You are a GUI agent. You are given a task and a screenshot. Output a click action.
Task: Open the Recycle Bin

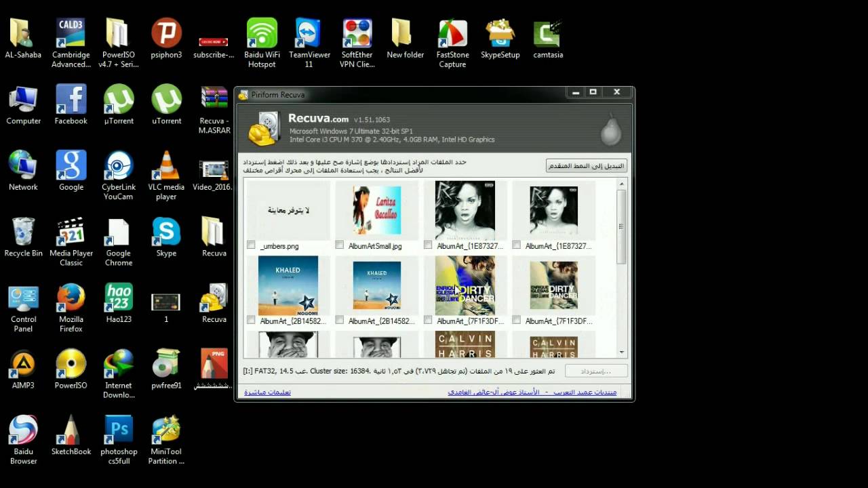(23, 238)
